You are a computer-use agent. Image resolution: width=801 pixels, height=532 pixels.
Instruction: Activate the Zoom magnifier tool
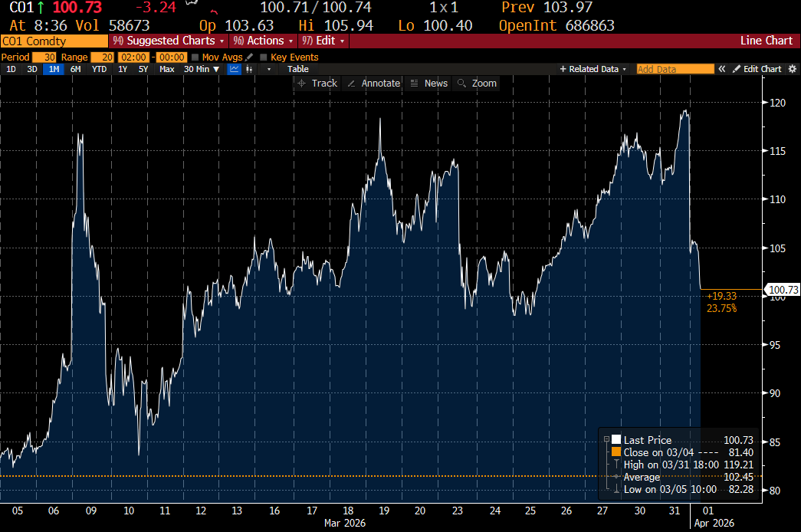[477, 84]
